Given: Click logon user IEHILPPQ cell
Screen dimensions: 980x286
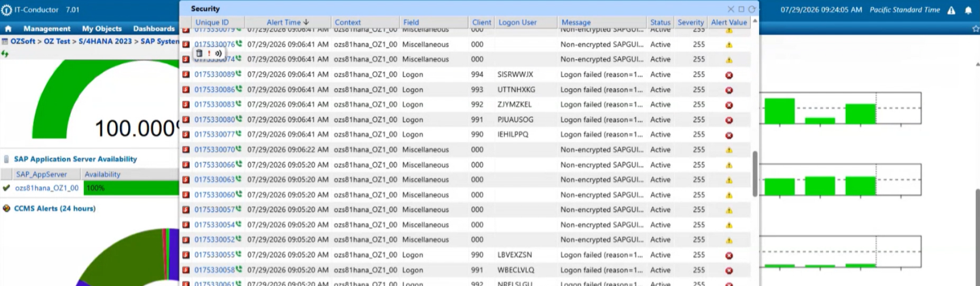Looking at the screenshot, I should pos(513,135).
